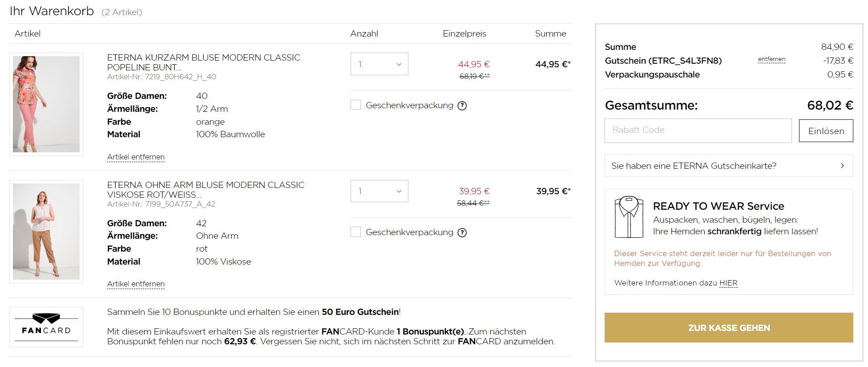Enable gift wrapping for the Ohne Arm Bluse
Image resolution: width=868 pixels, height=367 pixels.
(x=356, y=232)
